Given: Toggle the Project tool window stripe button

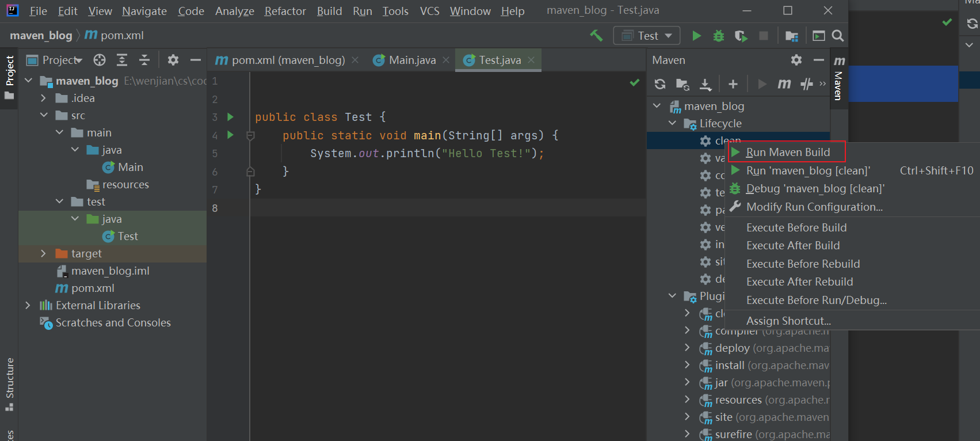Looking at the screenshot, I should pos(9,77).
